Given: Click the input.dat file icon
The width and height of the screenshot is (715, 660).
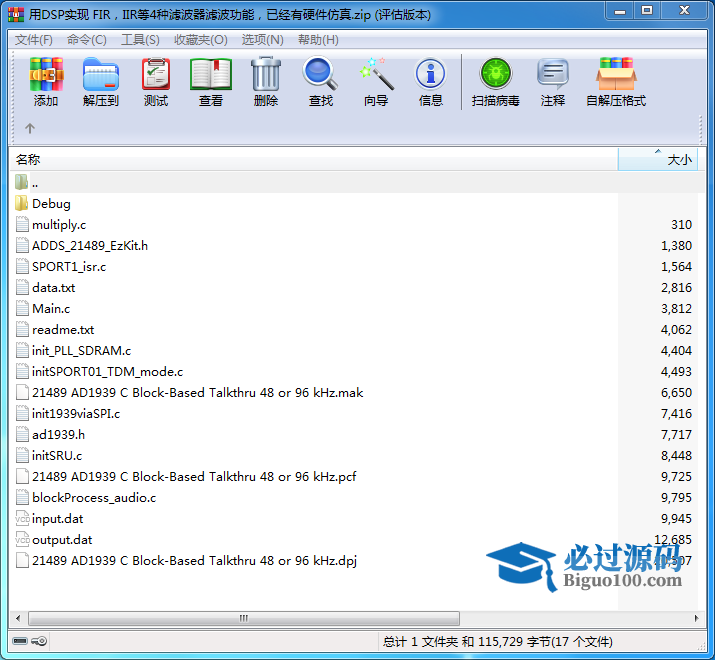Looking at the screenshot, I should tap(22, 519).
